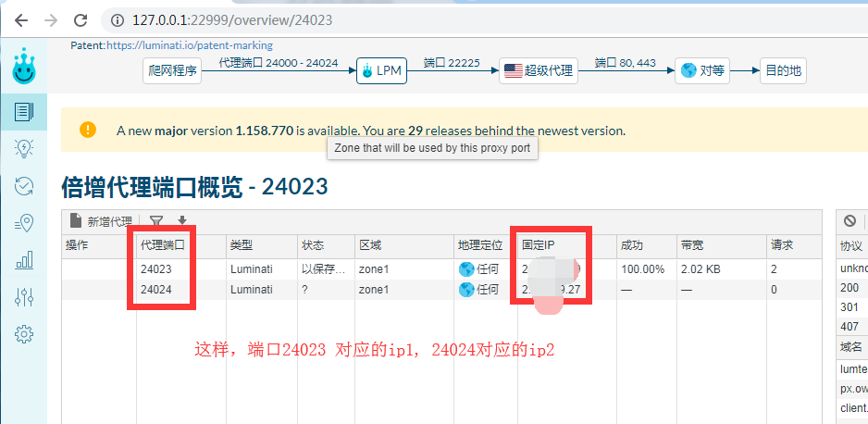
Task: Click the Luminati logo in the sidebar
Action: [24, 66]
